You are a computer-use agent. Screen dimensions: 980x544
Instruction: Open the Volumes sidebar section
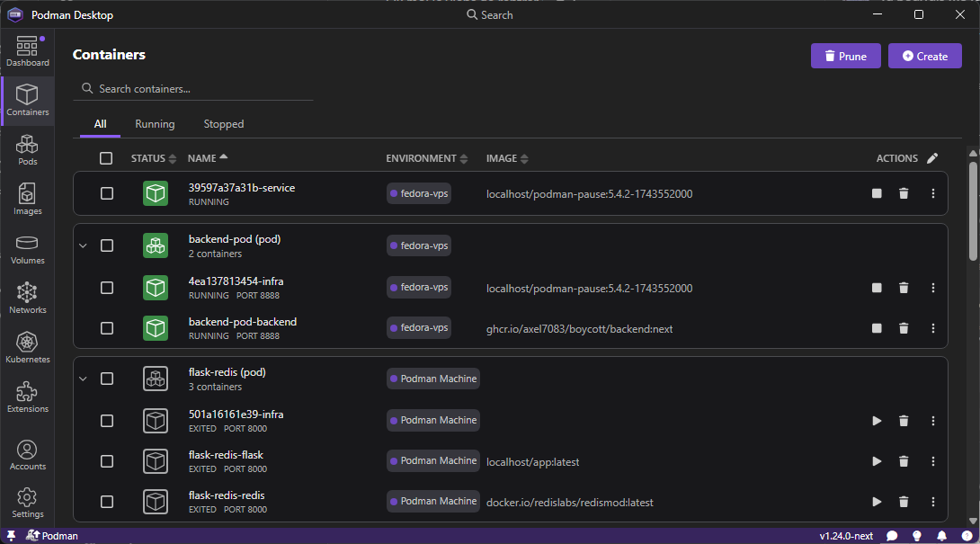[x=27, y=249]
